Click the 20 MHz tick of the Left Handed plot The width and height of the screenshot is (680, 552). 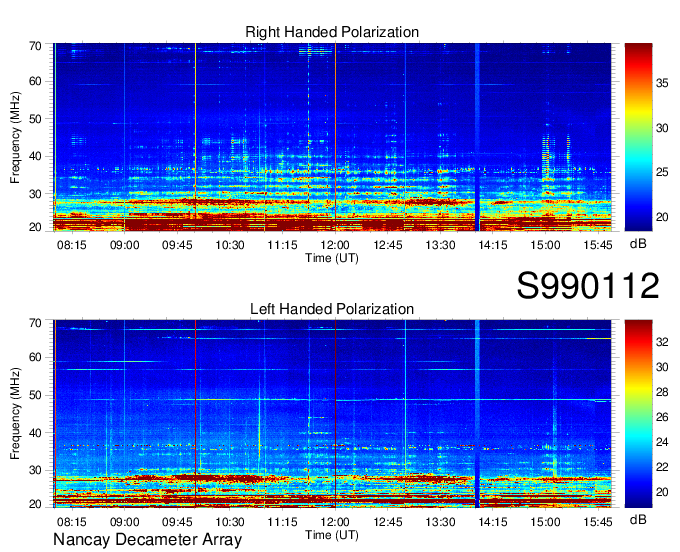click(35, 504)
